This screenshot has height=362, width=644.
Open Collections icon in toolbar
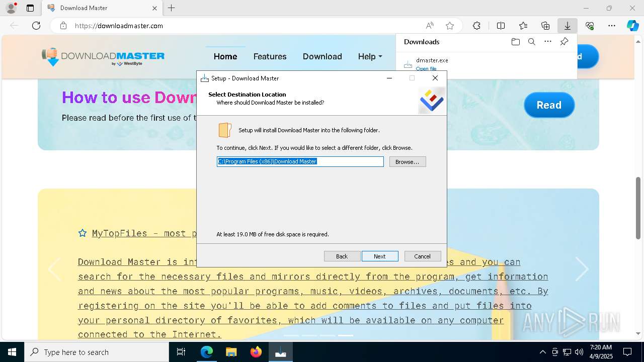click(545, 26)
